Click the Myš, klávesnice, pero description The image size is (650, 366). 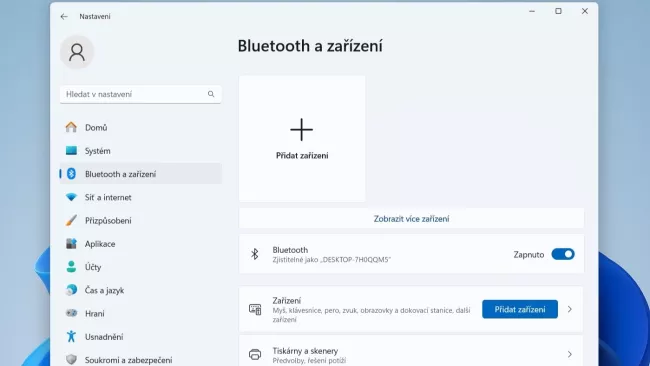coord(371,315)
